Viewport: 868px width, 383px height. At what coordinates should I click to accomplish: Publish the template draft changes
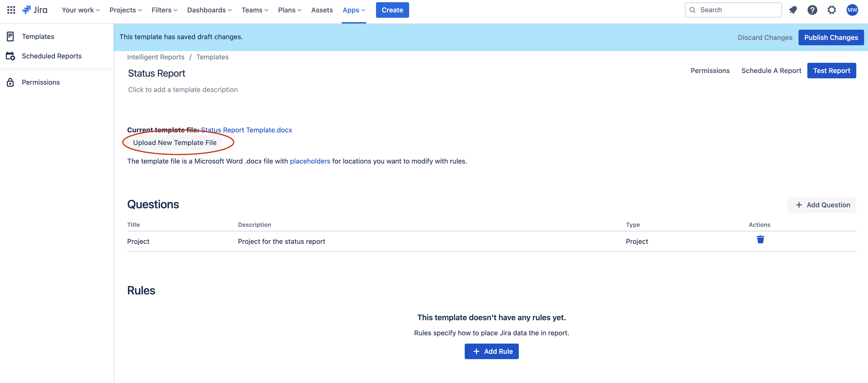click(831, 37)
